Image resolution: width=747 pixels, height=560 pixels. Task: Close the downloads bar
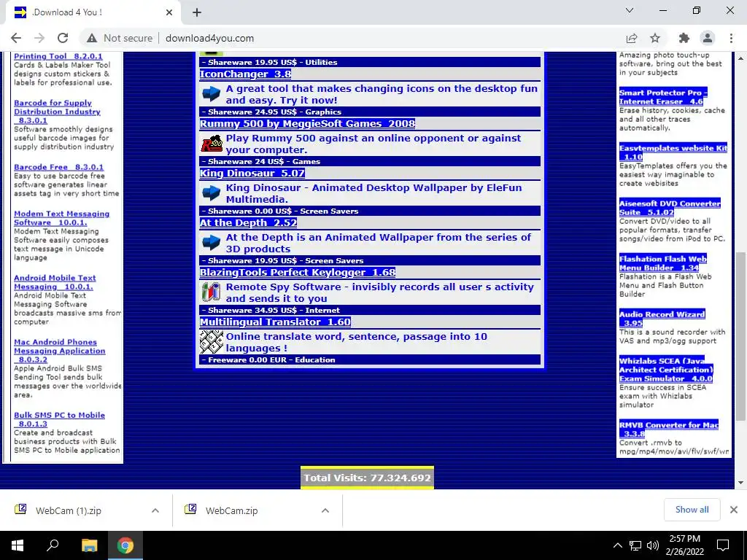734,510
